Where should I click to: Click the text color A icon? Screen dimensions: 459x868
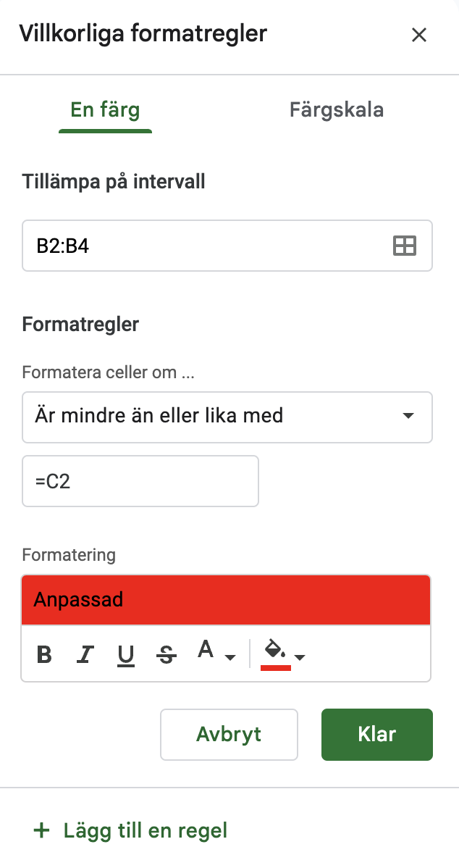click(206, 650)
